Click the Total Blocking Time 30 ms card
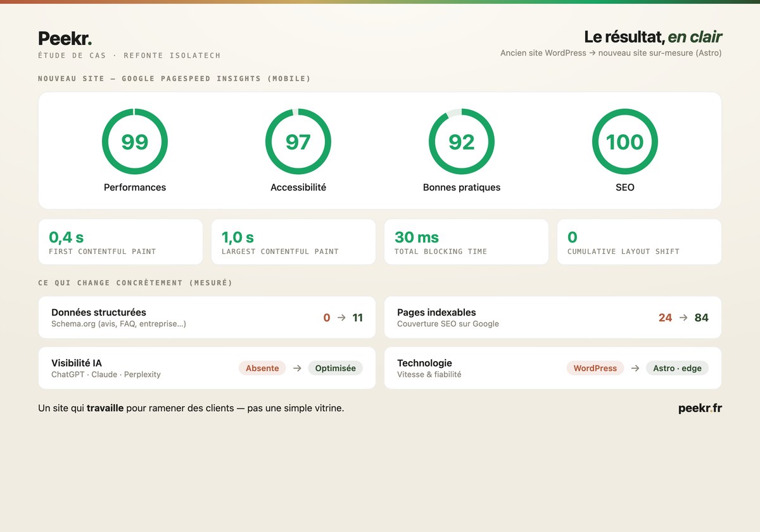The width and height of the screenshot is (760, 532). click(466, 242)
